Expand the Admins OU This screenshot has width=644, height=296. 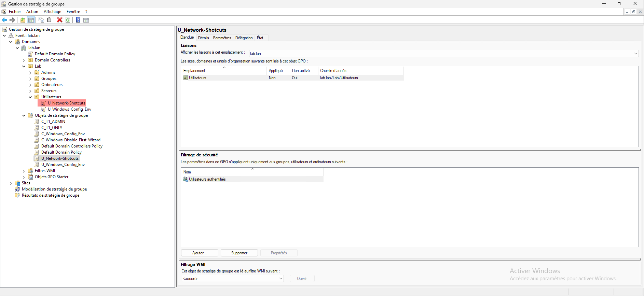point(30,72)
